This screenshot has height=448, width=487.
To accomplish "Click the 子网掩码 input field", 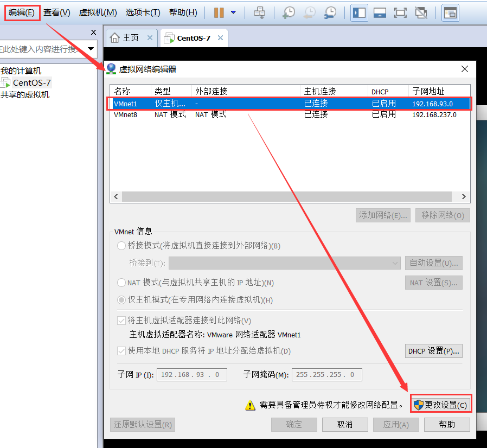I will tap(326, 375).
